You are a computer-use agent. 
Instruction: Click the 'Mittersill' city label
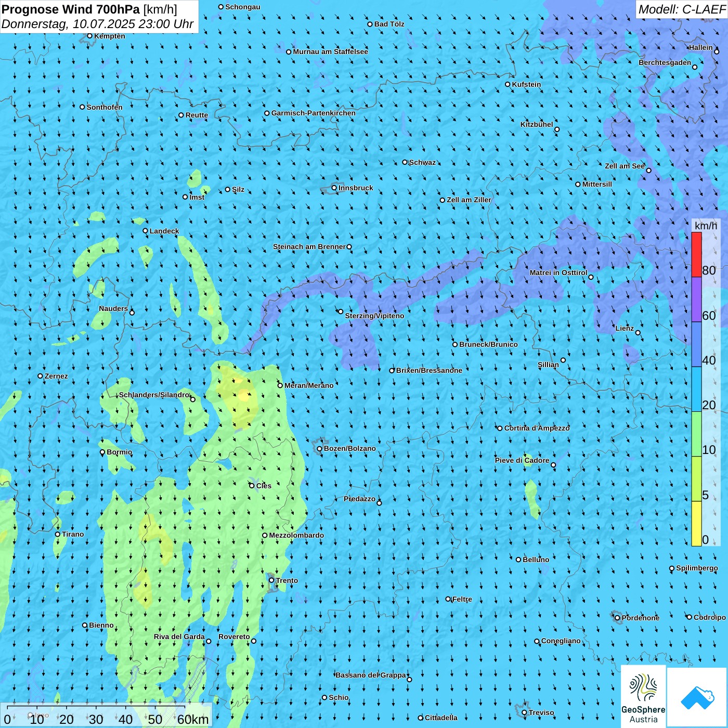[597, 184]
